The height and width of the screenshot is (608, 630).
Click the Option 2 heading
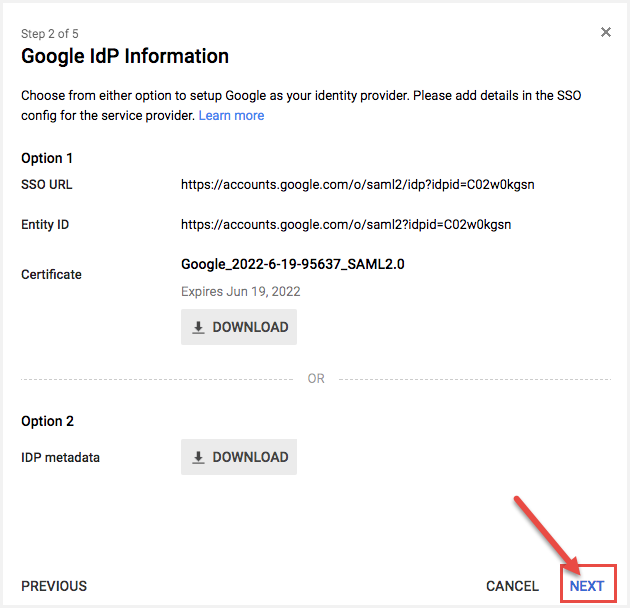point(47,421)
